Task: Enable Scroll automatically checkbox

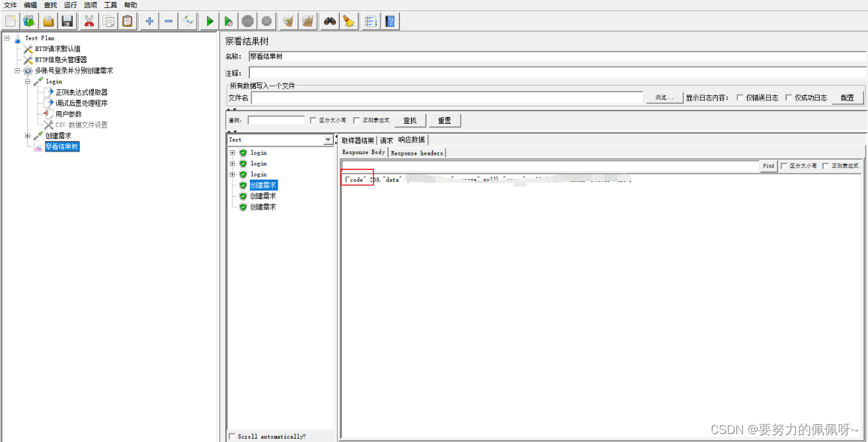Action: [231, 437]
